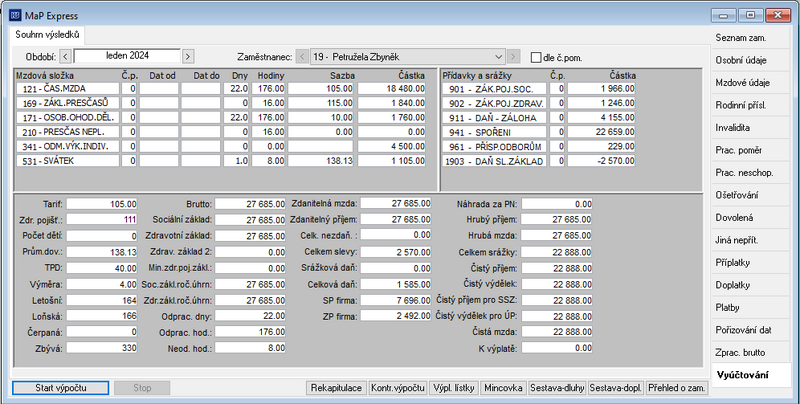Open the Zprac. brutto side tab
Viewport: 800px width, 404px height.
[751, 352]
